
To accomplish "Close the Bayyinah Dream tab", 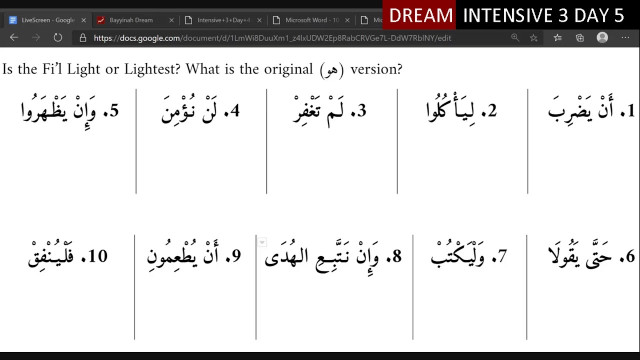I will pyautogui.click(x=171, y=20).
